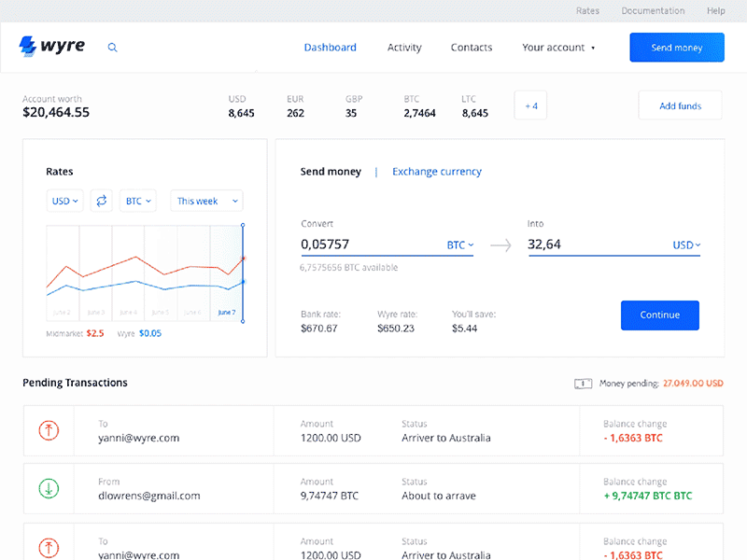The image size is (747, 560).
Task: Click the money pending banknote icon
Action: click(x=584, y=384)
